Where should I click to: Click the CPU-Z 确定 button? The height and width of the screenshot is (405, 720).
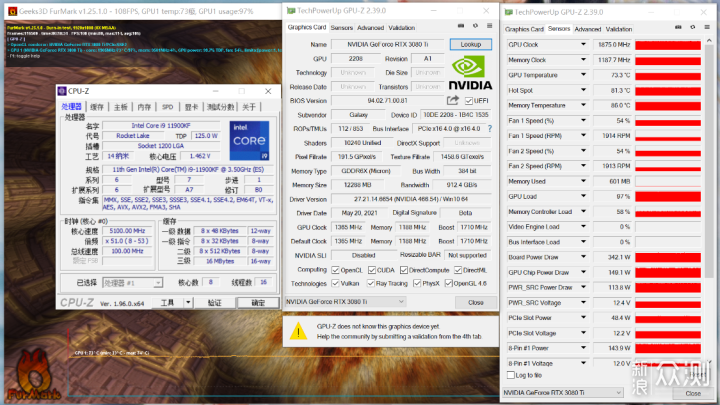coord(258,303)
